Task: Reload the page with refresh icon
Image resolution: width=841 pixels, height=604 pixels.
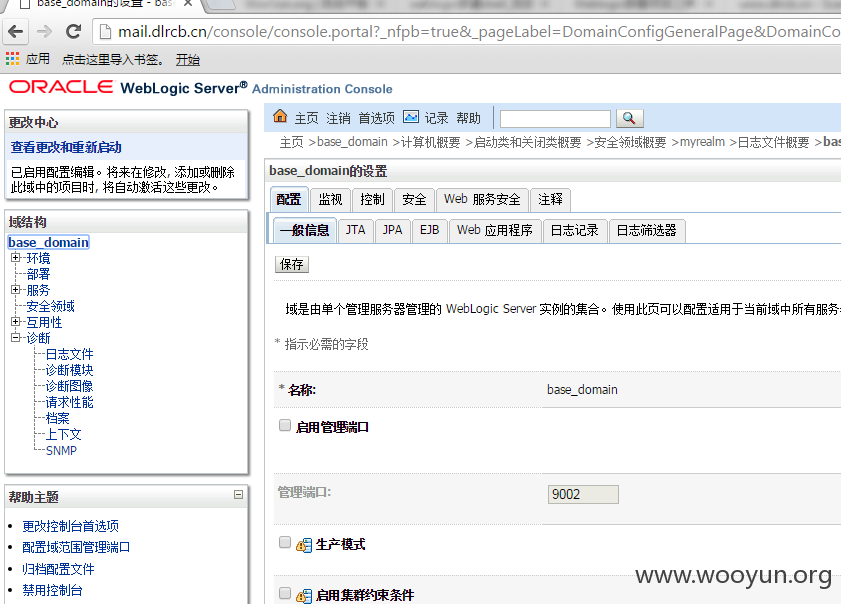Action: [x=73, y=32]
